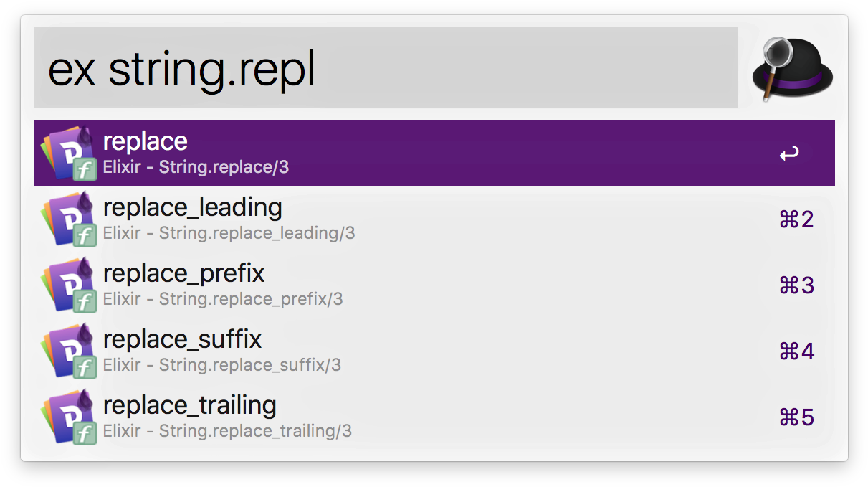
Task: Click the Dash icon beside replace_leading
Action: click(x=69, y=219)
